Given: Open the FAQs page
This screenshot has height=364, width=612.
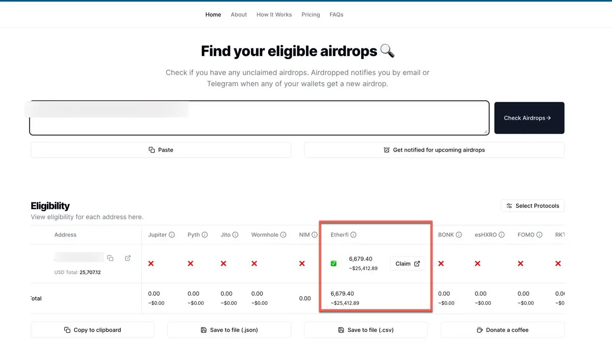Looking at the screenshot, I should [x=337, y=15].
